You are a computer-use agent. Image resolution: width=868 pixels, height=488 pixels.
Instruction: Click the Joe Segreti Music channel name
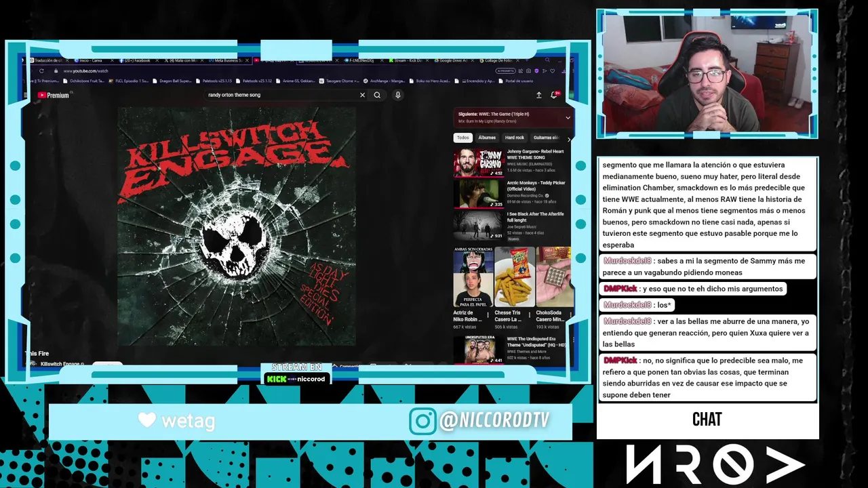coord(521,227)
